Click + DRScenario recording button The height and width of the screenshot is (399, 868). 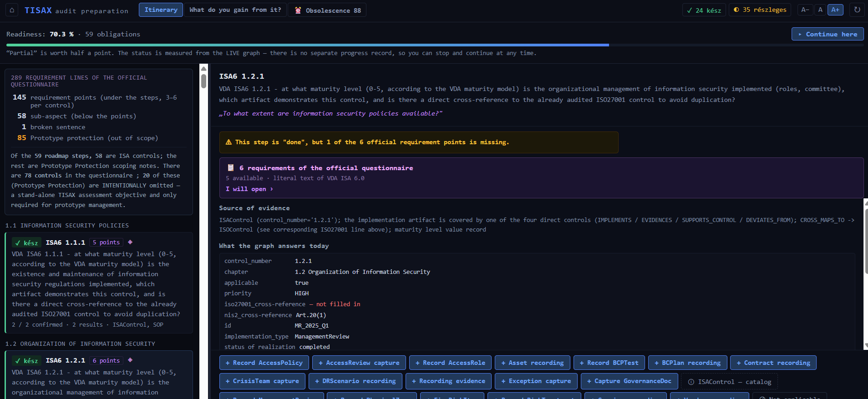coord(355,381)
